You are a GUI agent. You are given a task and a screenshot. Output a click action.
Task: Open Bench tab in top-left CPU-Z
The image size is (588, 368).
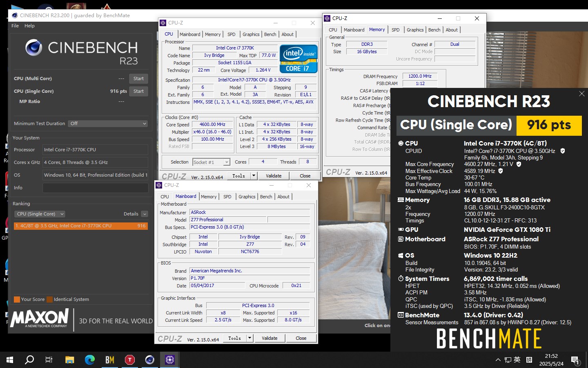[x=270, y=34]
